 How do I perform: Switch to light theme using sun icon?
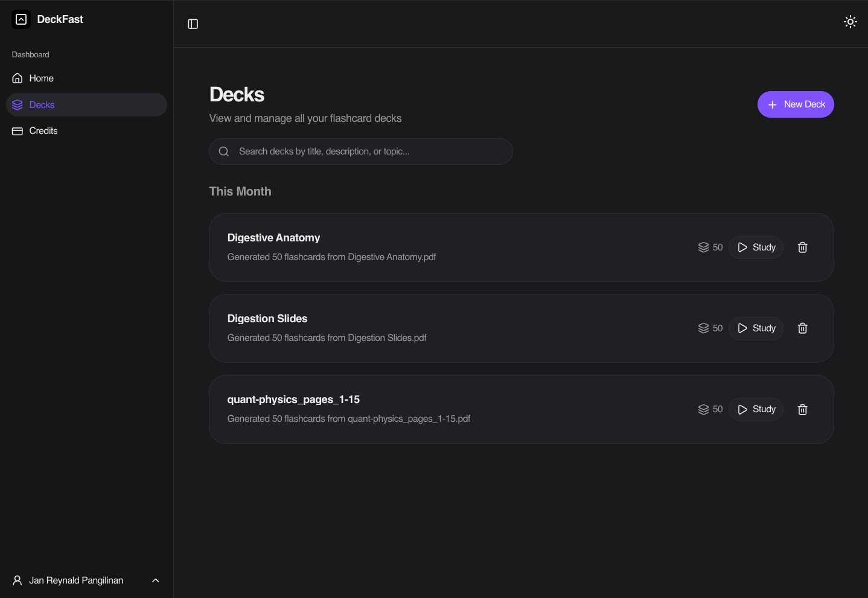tap(850, 22)
